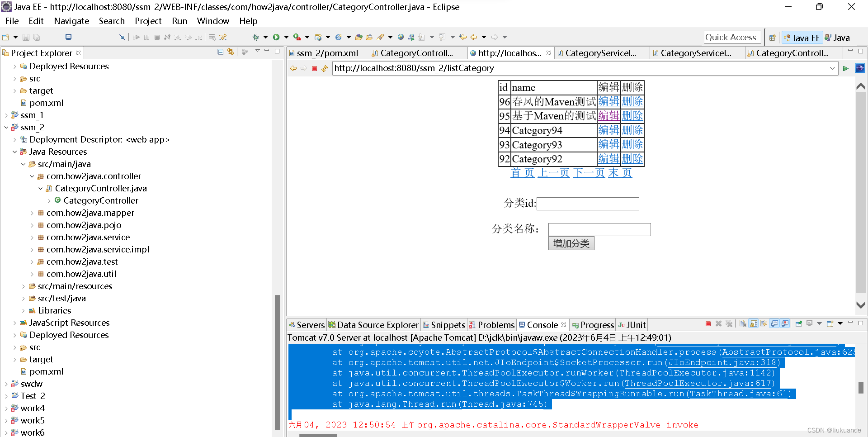
Task: Minimize the Project Explorer view
Action: click(267, 51)
